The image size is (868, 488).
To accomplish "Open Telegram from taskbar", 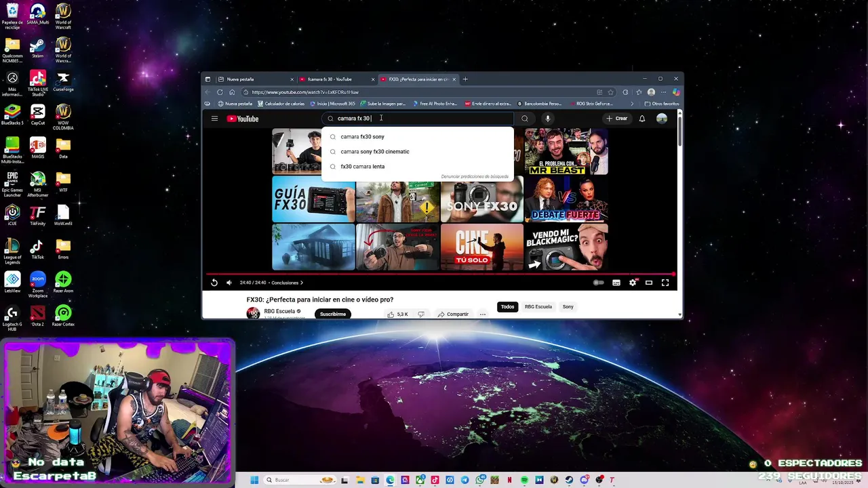I will [465, 480].
